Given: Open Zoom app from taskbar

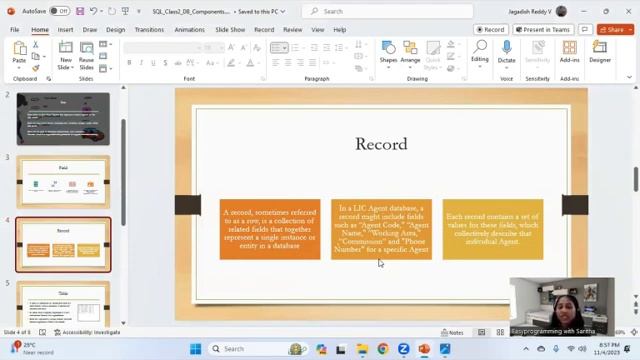Looking at the screenshot, I should click(x=404, y=349).
